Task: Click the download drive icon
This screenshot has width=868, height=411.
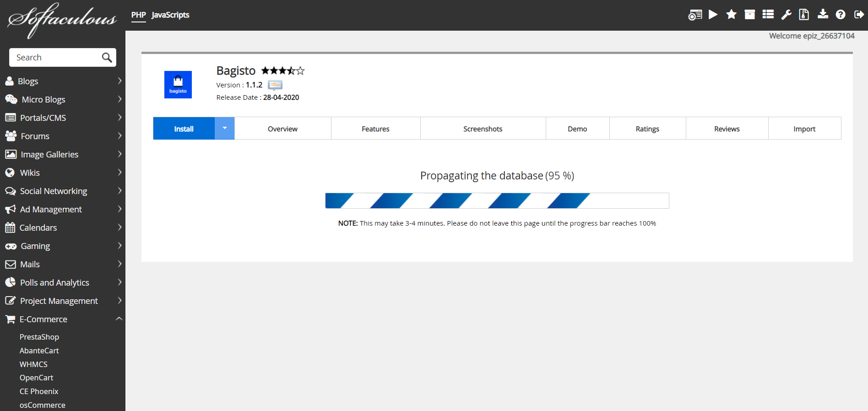Action: point(823,14)
